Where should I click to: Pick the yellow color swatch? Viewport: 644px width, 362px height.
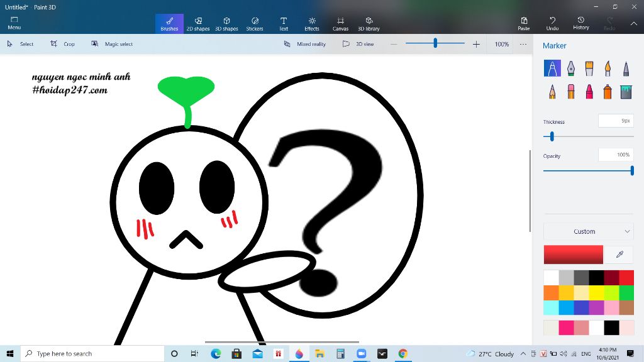pyautogui.click(x=596, y=293)
